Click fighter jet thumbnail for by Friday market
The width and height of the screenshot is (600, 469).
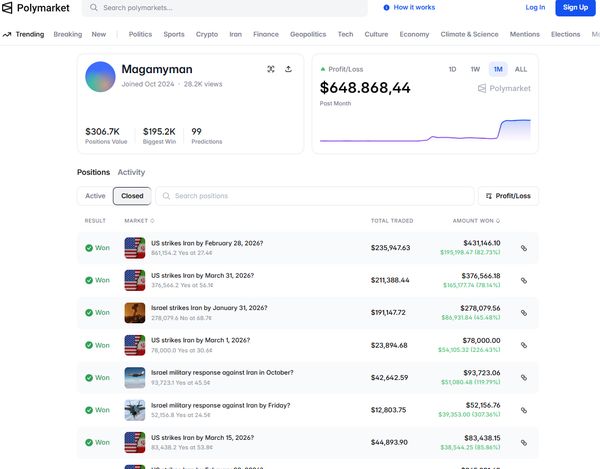(135, 410)
